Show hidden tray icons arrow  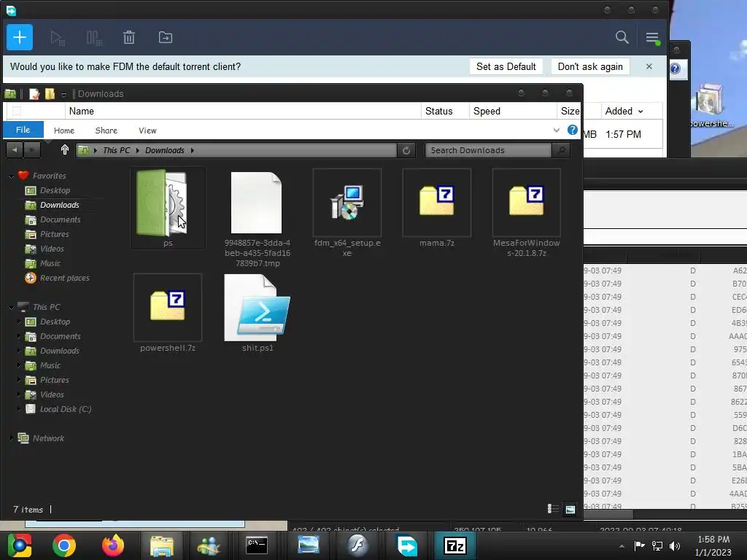click(622, 546)
